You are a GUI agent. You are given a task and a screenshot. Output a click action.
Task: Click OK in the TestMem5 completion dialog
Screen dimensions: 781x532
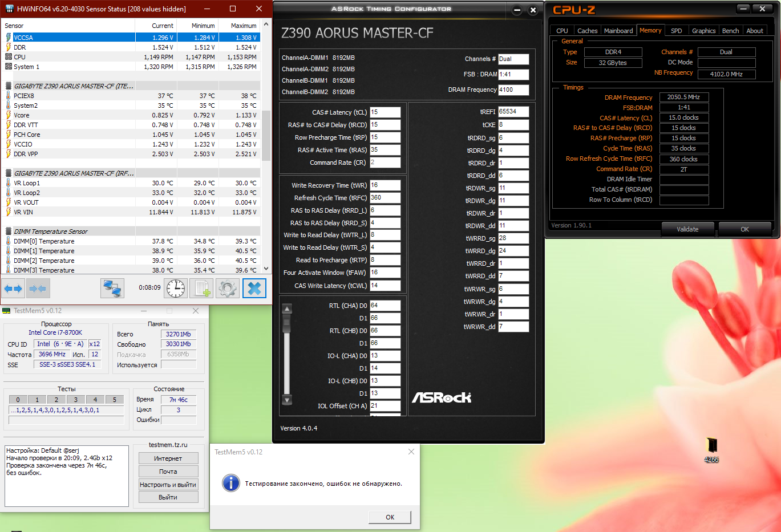click(390, 517)
